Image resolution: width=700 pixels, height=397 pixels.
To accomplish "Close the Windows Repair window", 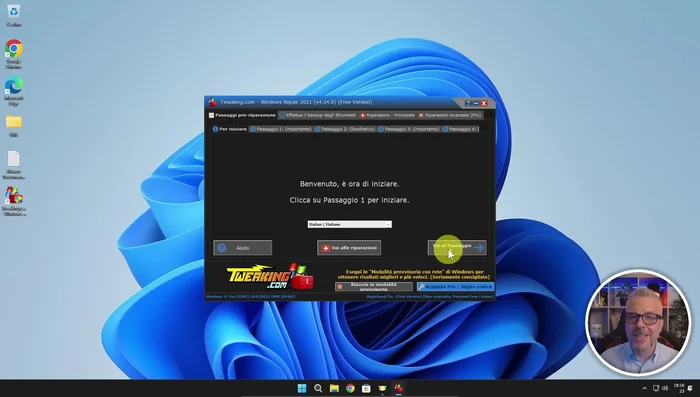I will 484,103.
